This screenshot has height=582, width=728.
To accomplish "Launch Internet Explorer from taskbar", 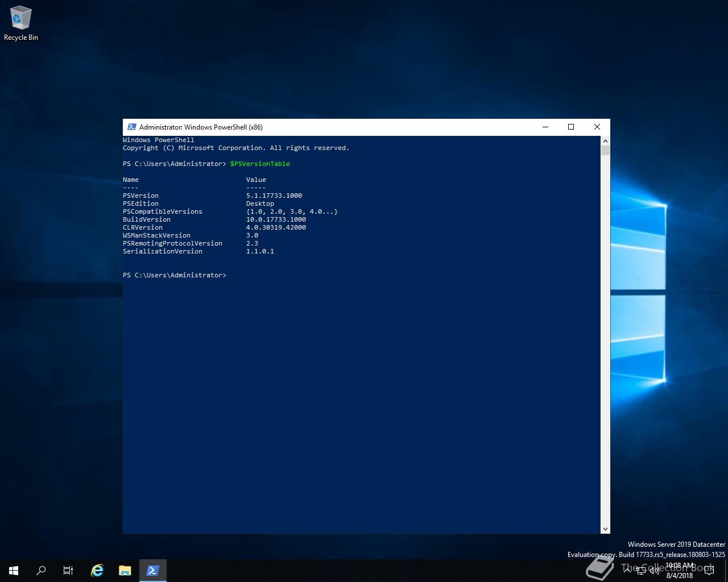I will pyautogui.click(x=97, y=570).
